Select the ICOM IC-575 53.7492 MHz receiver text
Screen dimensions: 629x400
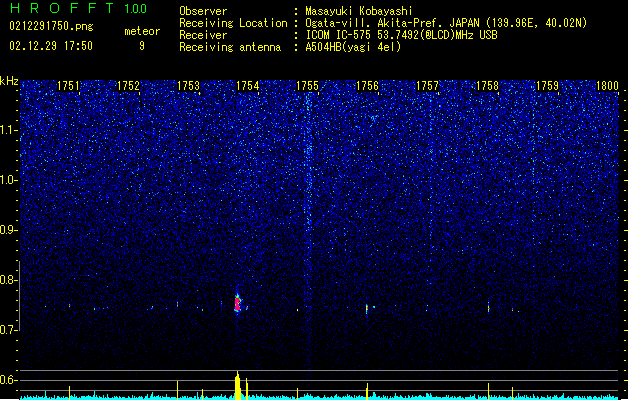401,35
